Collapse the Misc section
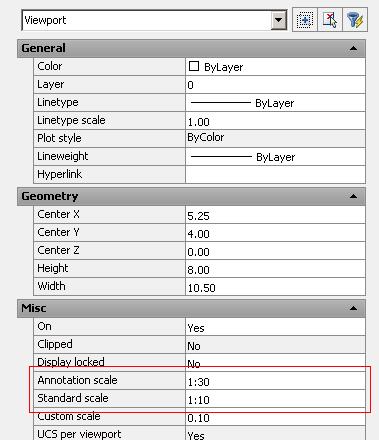 [353, 308]
